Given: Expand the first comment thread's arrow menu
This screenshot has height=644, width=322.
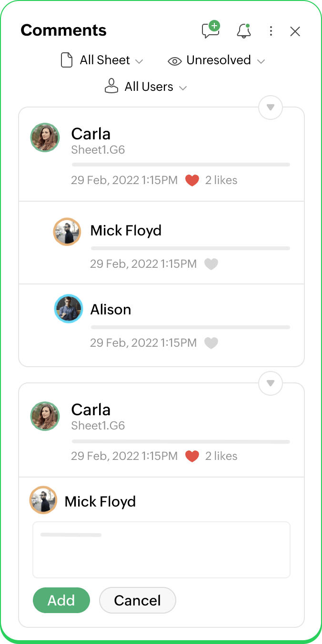Looking at the screenshot, I should click(271, 107).
